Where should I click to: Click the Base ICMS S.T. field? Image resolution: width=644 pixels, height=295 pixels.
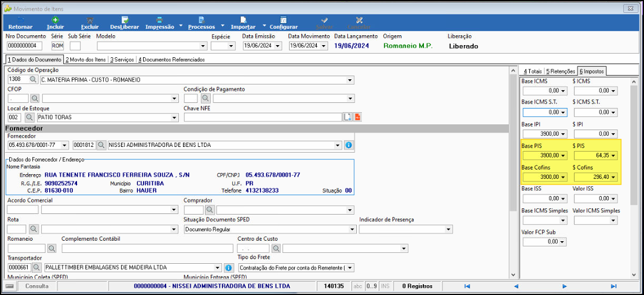tap(544, 112)
